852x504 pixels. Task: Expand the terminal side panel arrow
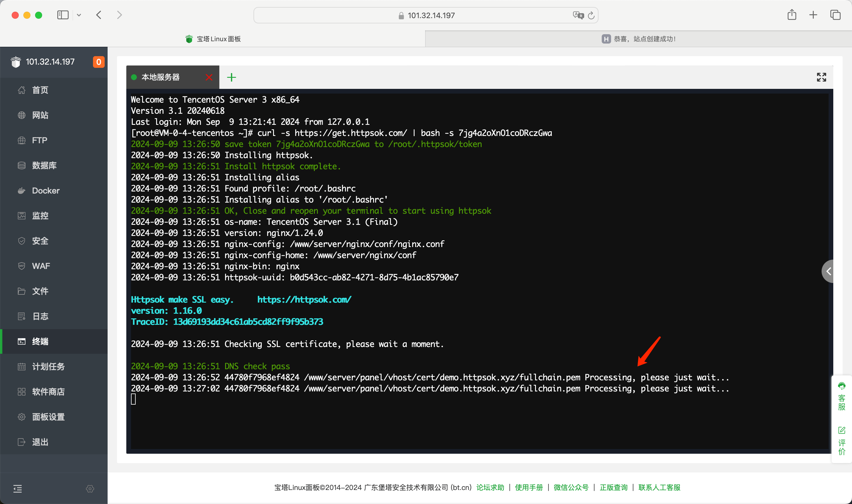point(828,271)
